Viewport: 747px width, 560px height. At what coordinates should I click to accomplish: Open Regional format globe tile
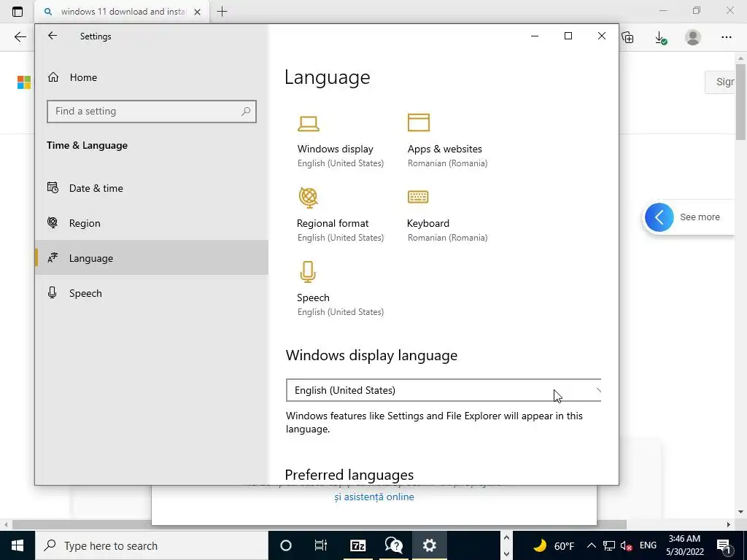click(340, 215)
